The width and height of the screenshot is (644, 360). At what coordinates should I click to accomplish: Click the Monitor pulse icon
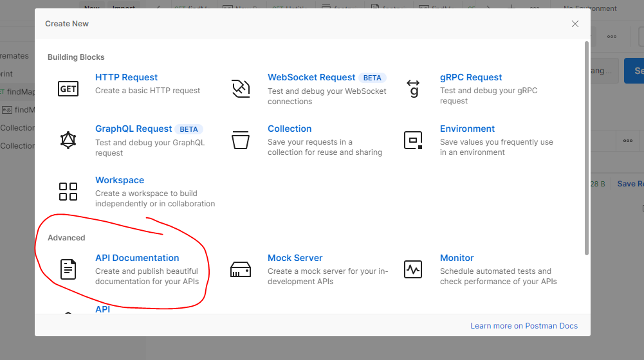click(x=413, y=269)
